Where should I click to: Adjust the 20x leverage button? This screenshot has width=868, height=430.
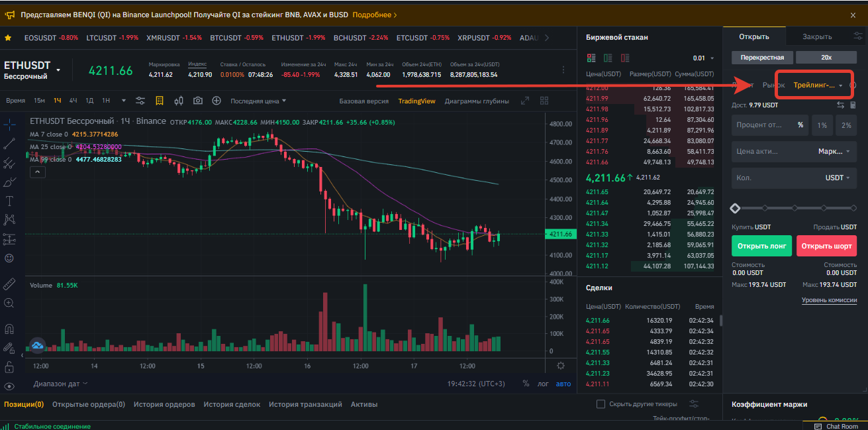point(826,58)
